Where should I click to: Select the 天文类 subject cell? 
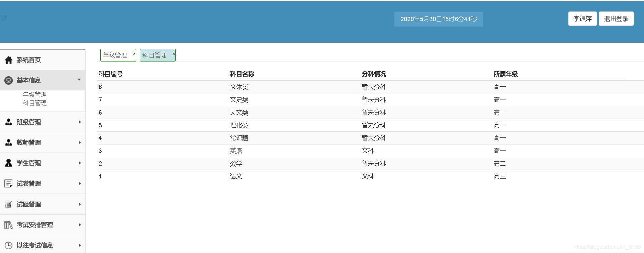239,113
